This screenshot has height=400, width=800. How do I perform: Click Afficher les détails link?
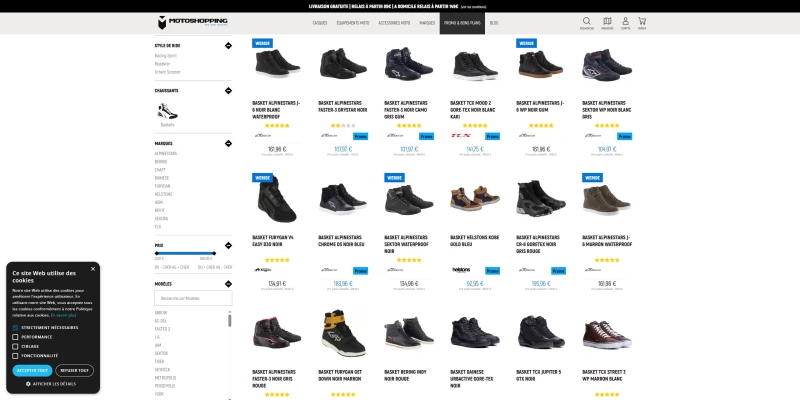(x=54, y=384)
